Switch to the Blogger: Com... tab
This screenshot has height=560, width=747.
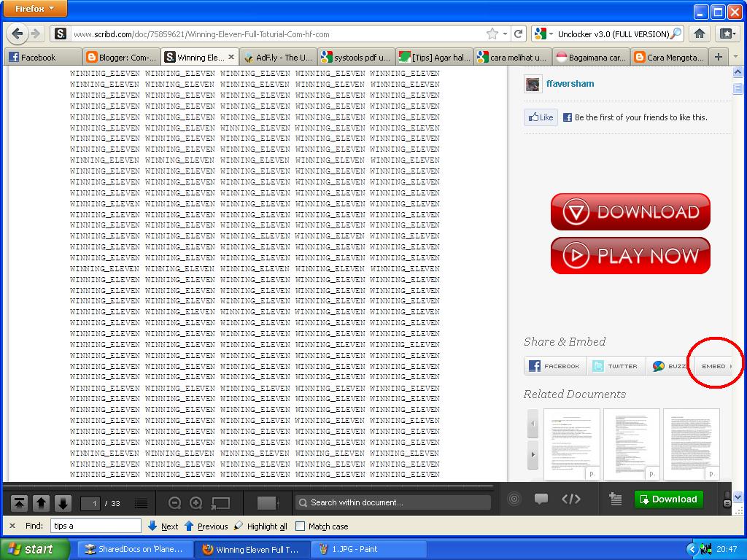tap(121, 57)
